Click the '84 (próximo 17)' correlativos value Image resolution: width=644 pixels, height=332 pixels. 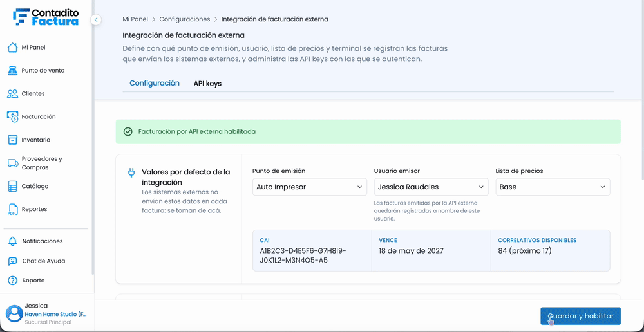[x=525, y=251]
